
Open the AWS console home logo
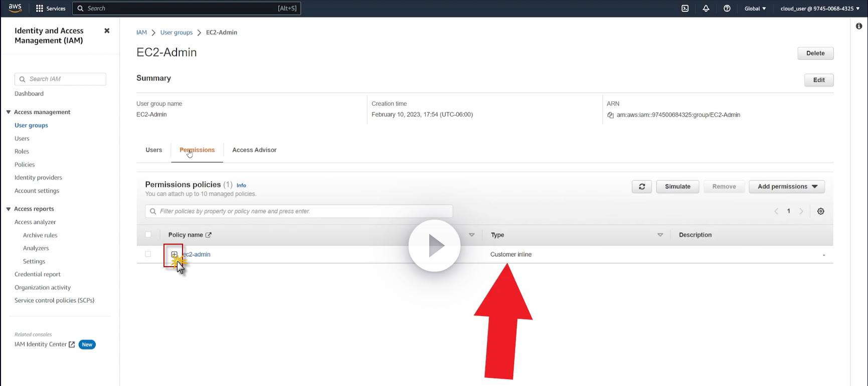point(15,8)
